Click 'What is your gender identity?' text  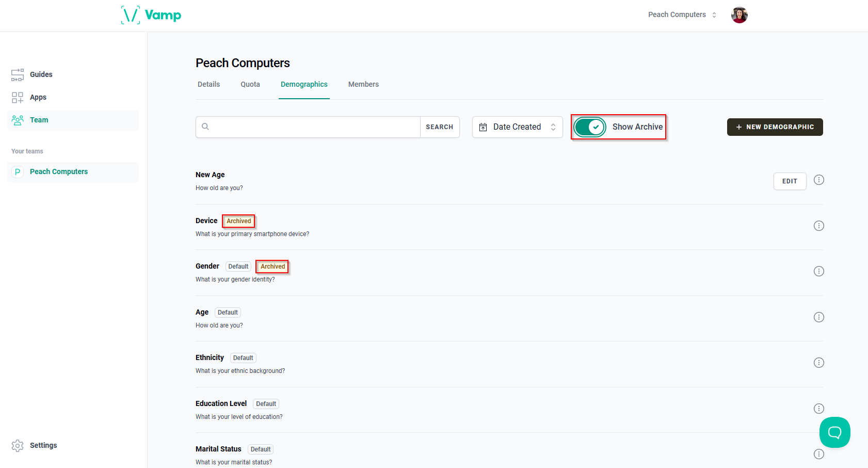pos(235,279)
